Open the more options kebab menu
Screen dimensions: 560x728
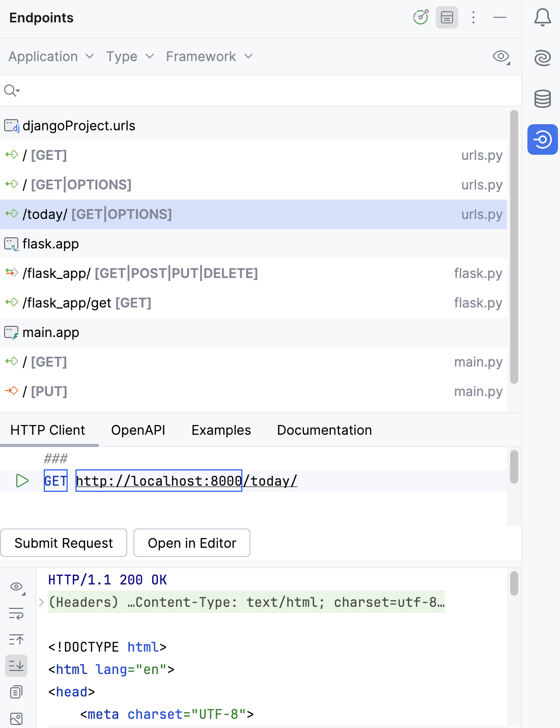coord(473,17)
